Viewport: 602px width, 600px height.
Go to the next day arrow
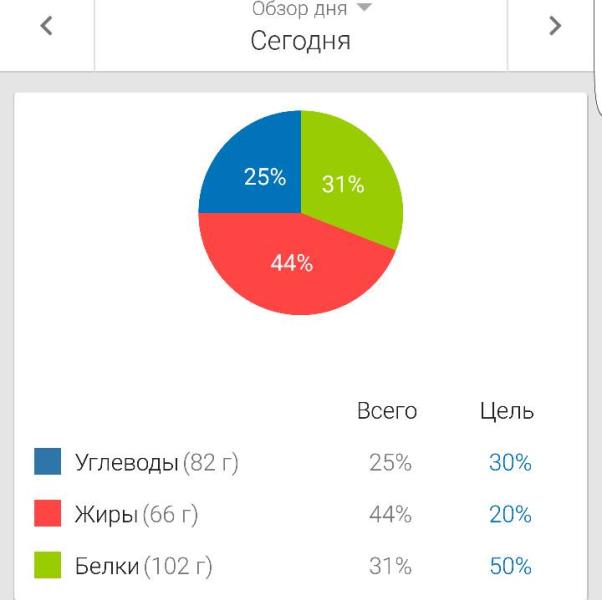coord(555,26)
